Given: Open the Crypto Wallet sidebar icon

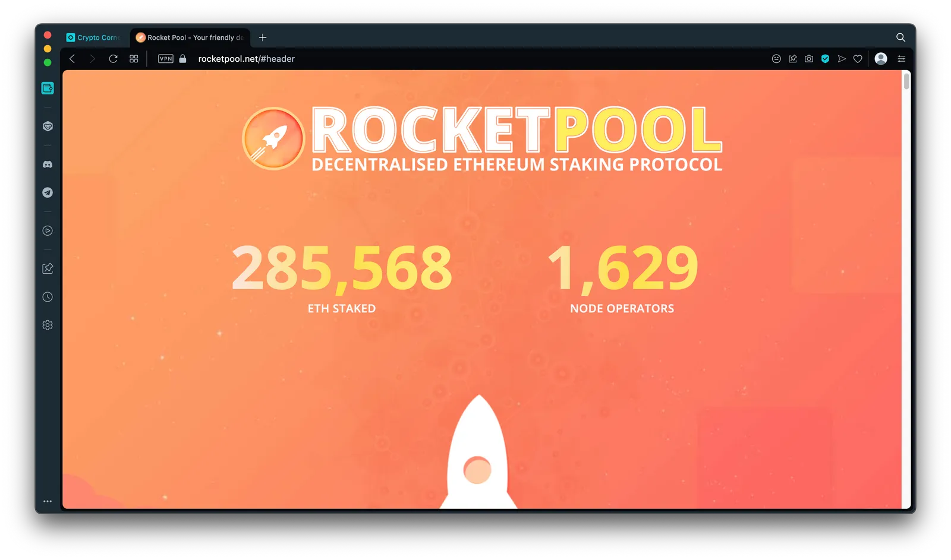Looking at the screenshot, I should point(48,88).
